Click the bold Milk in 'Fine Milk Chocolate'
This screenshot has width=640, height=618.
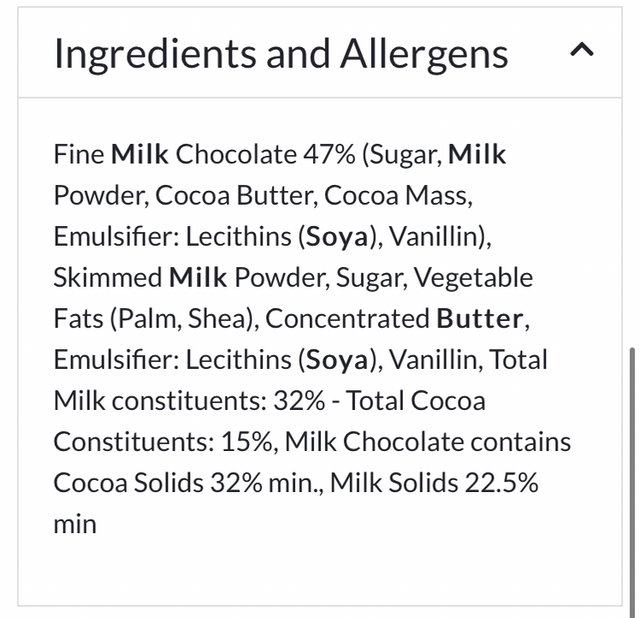(x=140, y=155)
